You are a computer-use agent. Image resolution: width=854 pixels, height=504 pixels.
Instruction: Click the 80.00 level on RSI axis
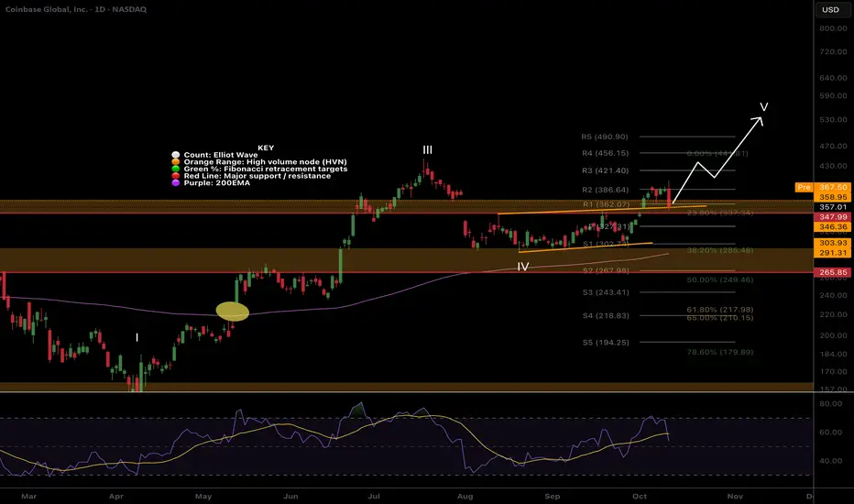tap(831, 404)
